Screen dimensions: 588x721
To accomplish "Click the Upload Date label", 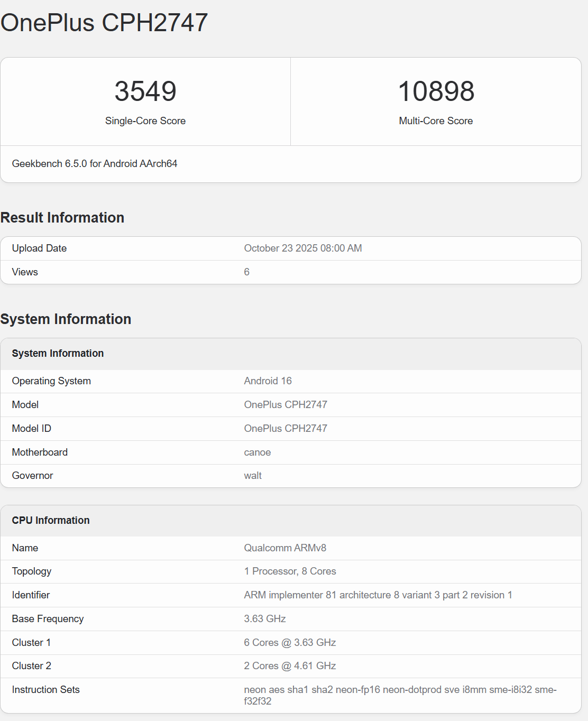I will [x=39, y=248].
